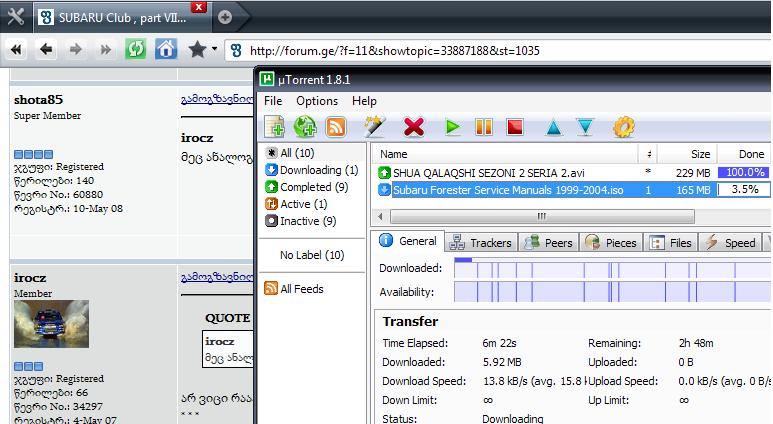Select SHUA QALAQSHI SEZONI 2 SERIA 2.avi torrent
Image resolution: width=773 pixels, height=424 pixels.
click(489, 173)
